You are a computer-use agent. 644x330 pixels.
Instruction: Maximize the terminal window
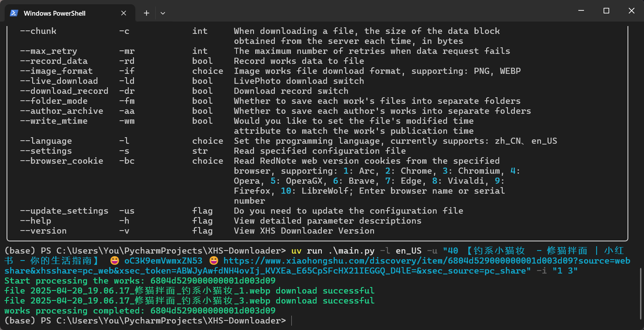pos(606,11)
